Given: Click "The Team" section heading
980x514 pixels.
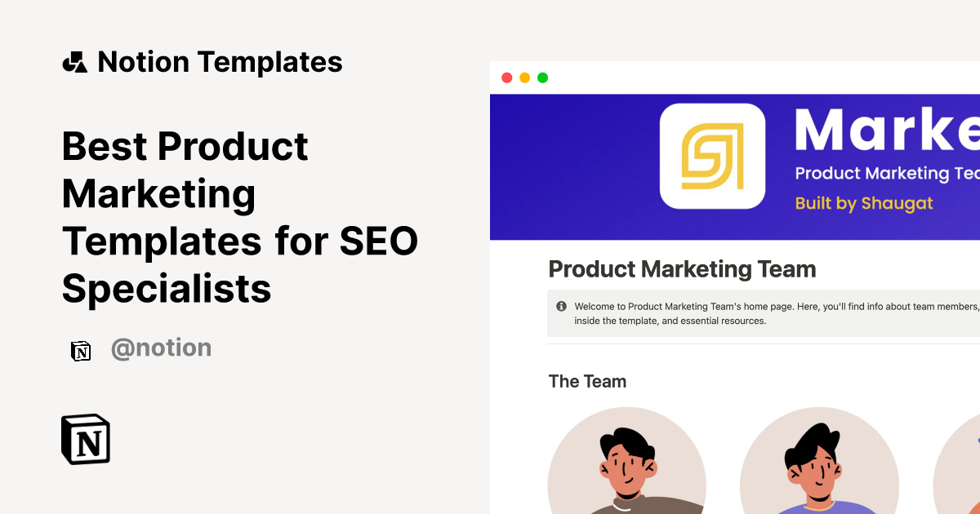Looking at the screenshot, I should coord(587,381).
